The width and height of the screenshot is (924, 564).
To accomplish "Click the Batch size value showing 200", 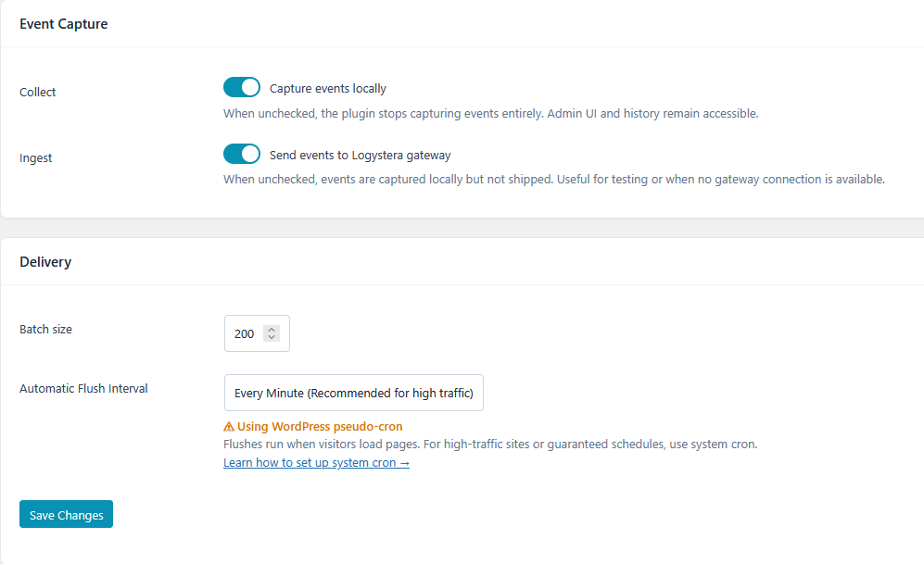I will click(246, 332).
